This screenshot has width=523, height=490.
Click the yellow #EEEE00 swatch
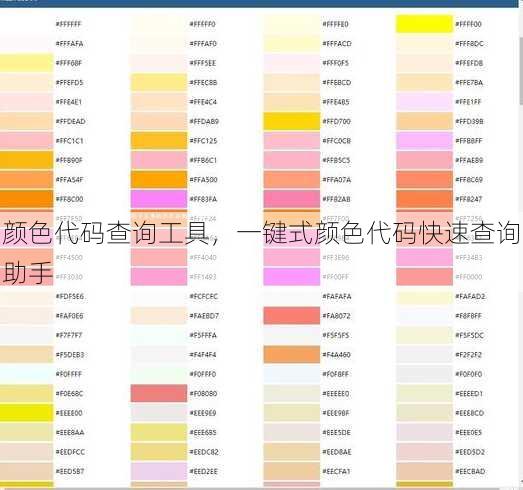pyautogui.click(x=26, y=413)
